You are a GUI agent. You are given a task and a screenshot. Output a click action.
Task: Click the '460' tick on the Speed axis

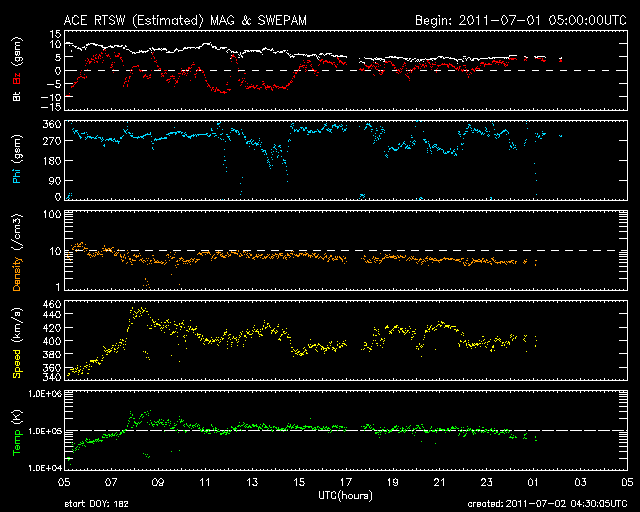click(x=52, y=305)
